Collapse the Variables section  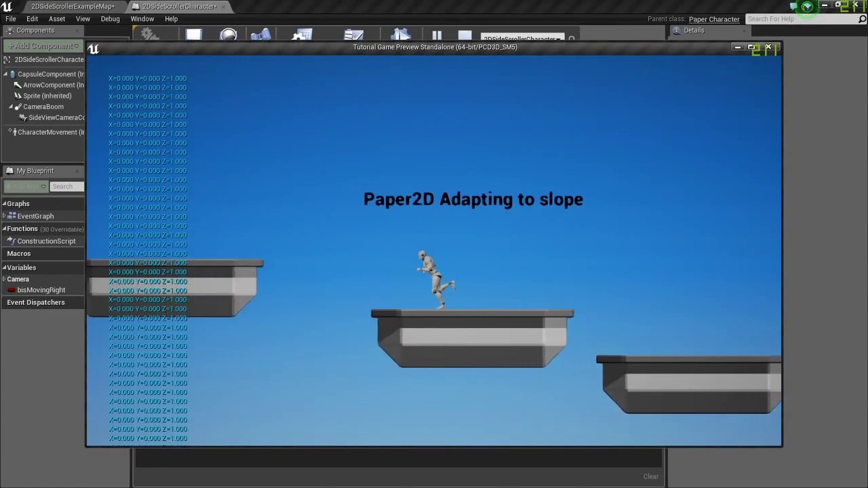pos(4,268)
